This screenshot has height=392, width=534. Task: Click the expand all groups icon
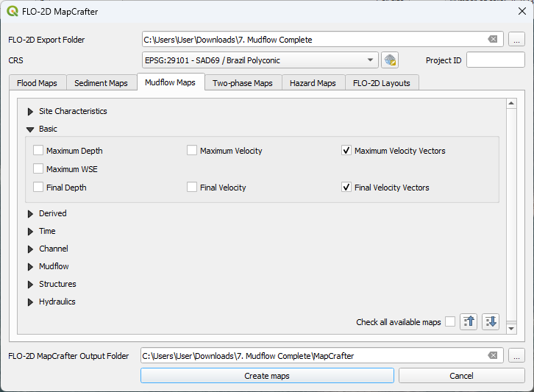click(x=491, y=321)
